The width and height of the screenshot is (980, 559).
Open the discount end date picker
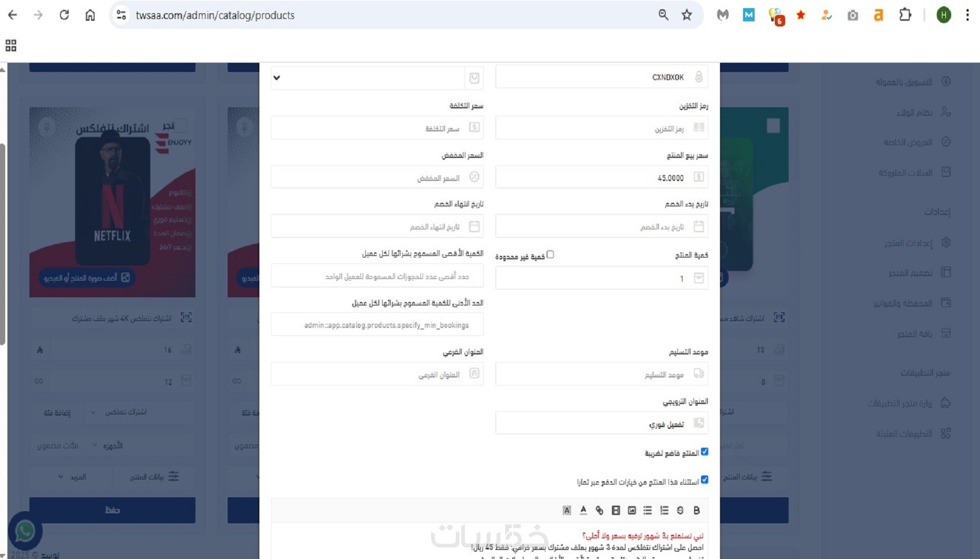pyautogui.click(x=377, y=226)
